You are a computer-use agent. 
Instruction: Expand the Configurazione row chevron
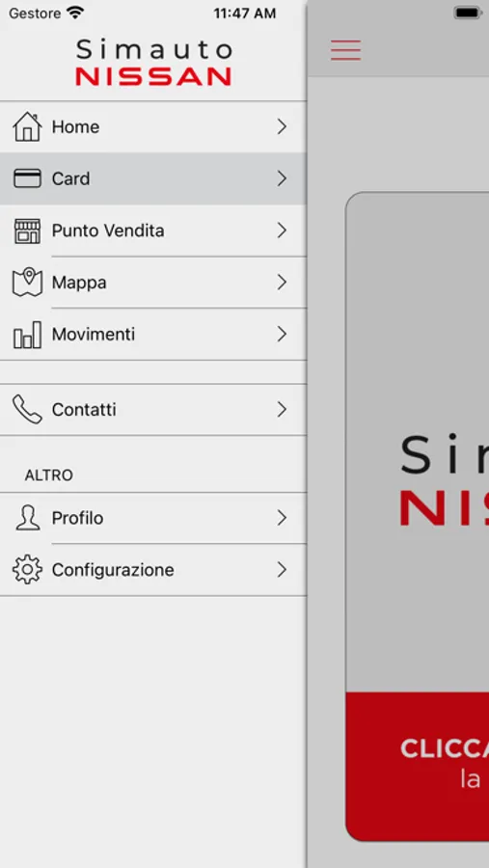click(282, 570)
